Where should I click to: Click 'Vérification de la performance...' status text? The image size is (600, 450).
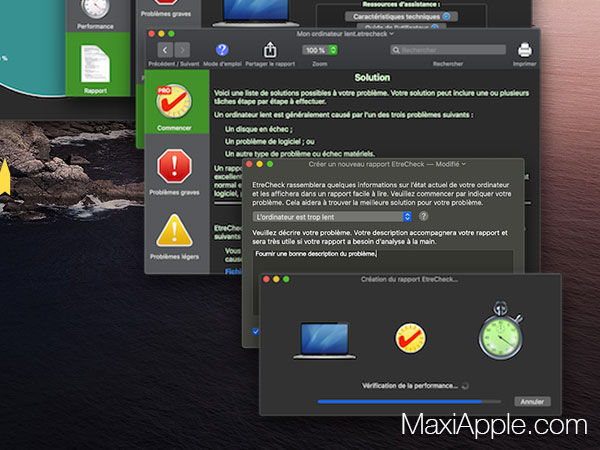(x=409, y=386)
